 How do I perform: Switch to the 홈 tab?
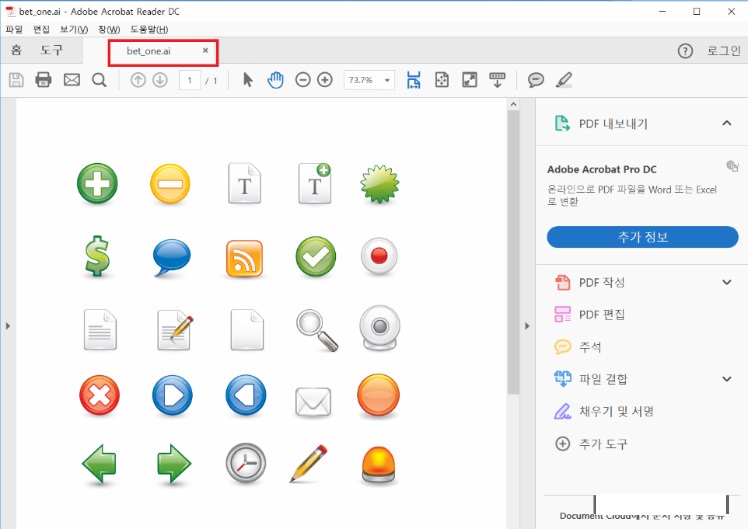click(16, 50)
